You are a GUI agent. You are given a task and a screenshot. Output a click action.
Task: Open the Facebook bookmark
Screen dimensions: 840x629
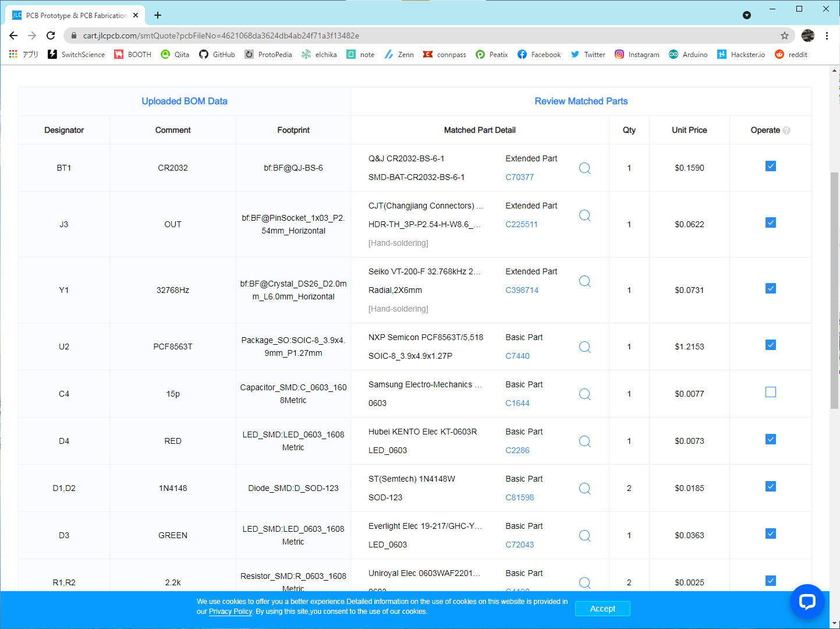539,54
